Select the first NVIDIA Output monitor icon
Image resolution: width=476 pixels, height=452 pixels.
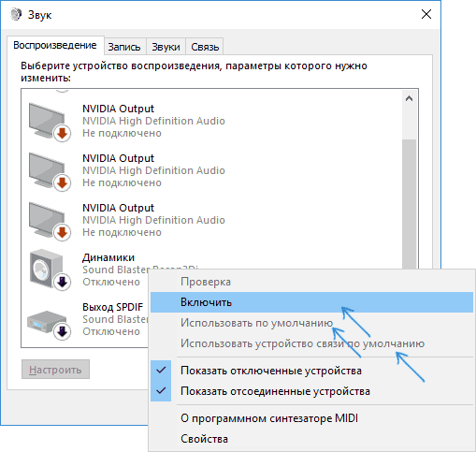(50, 122)
